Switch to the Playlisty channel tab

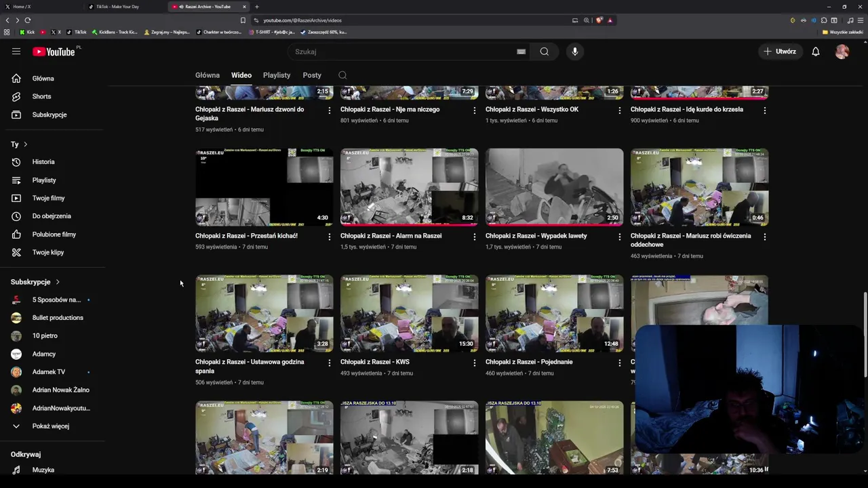pos(277,75)
